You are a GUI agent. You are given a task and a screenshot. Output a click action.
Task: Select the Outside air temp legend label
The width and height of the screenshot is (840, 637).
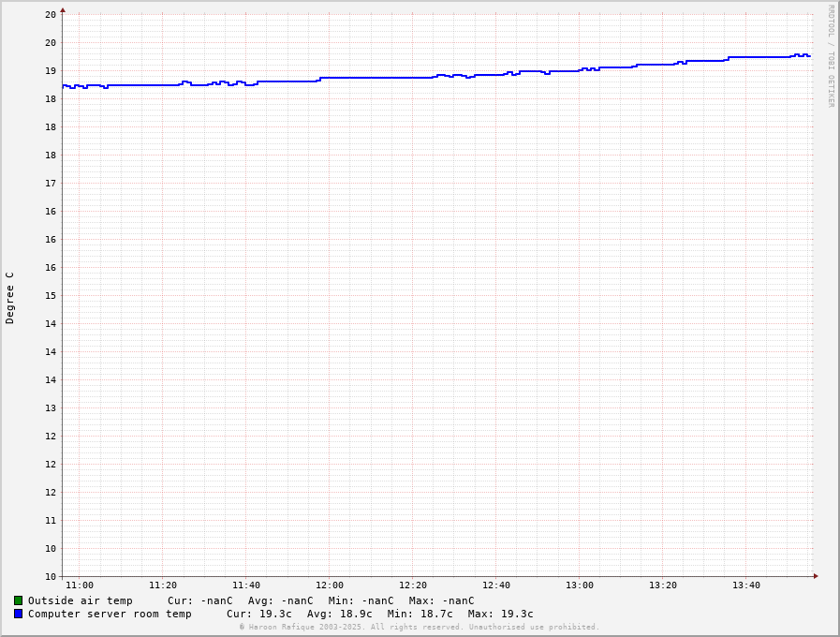tap(80, 600)
